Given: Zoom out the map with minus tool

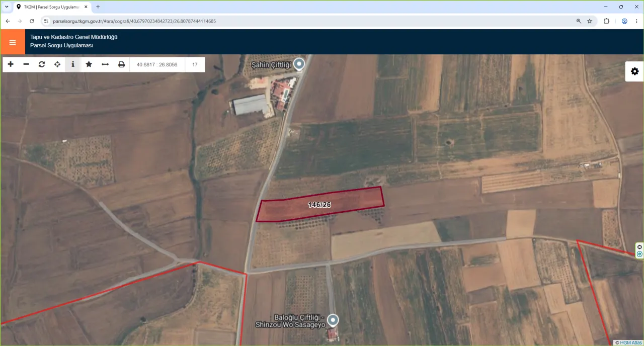Looking at the screenshot, I should [x=26, y=64].
